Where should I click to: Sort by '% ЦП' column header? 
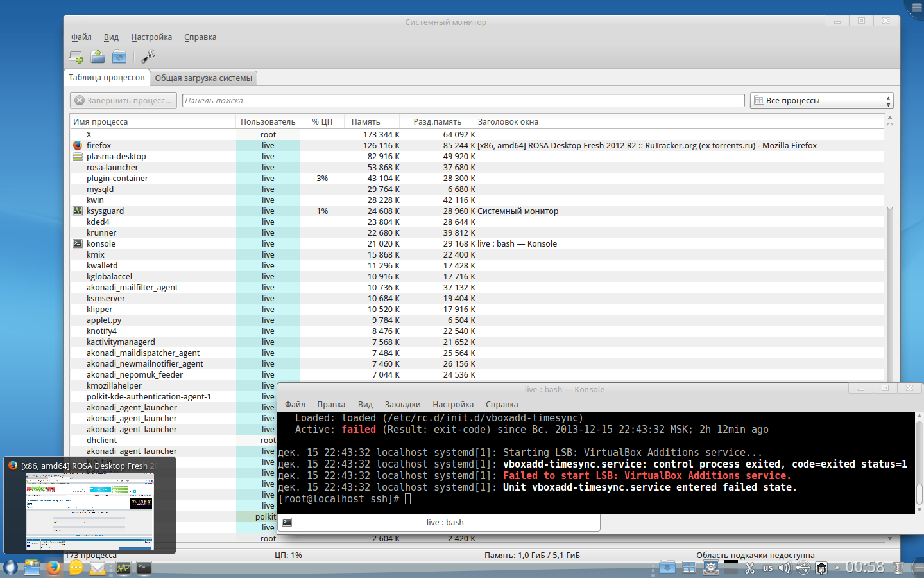[322, 122]
